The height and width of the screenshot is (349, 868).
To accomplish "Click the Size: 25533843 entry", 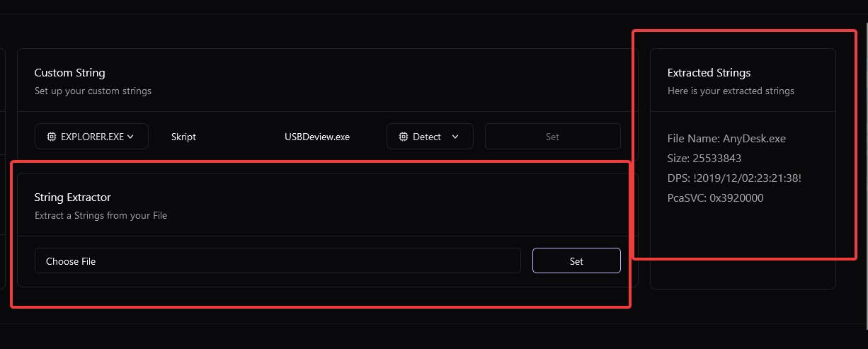I will tap(704, 159).
